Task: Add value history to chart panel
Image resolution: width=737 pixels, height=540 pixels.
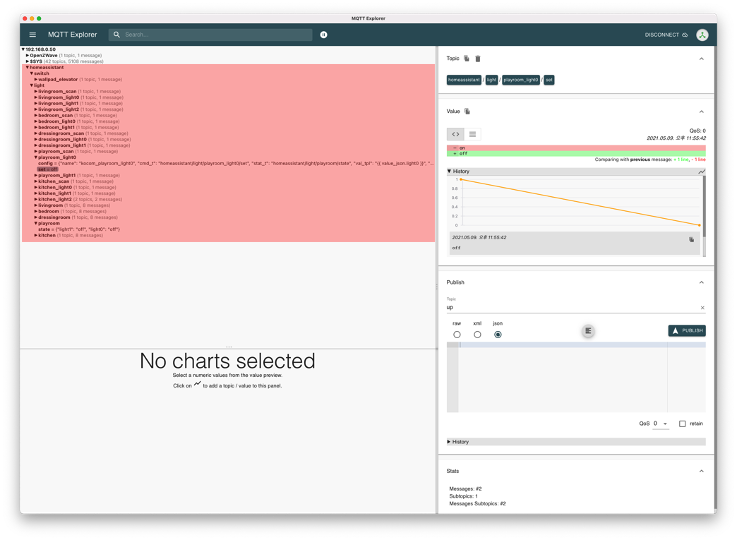Action: coord(701,172)
